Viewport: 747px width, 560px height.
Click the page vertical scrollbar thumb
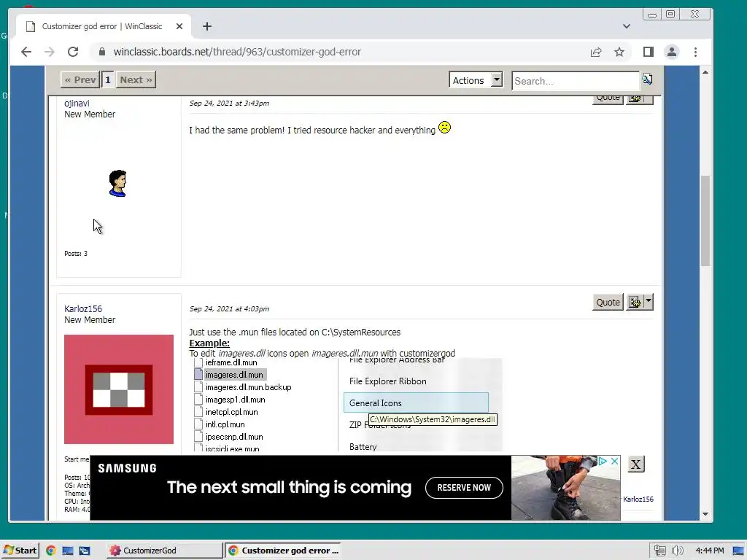pos(705,221)
